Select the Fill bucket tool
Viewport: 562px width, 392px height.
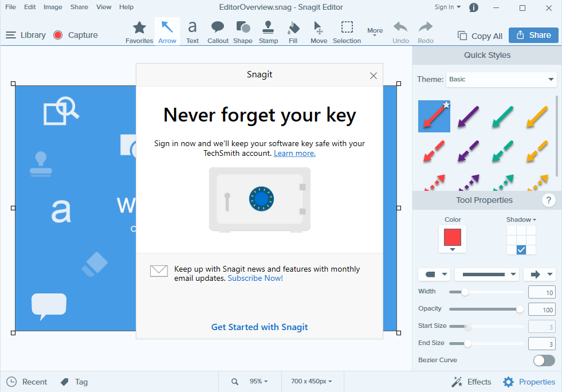click(293, 32)
